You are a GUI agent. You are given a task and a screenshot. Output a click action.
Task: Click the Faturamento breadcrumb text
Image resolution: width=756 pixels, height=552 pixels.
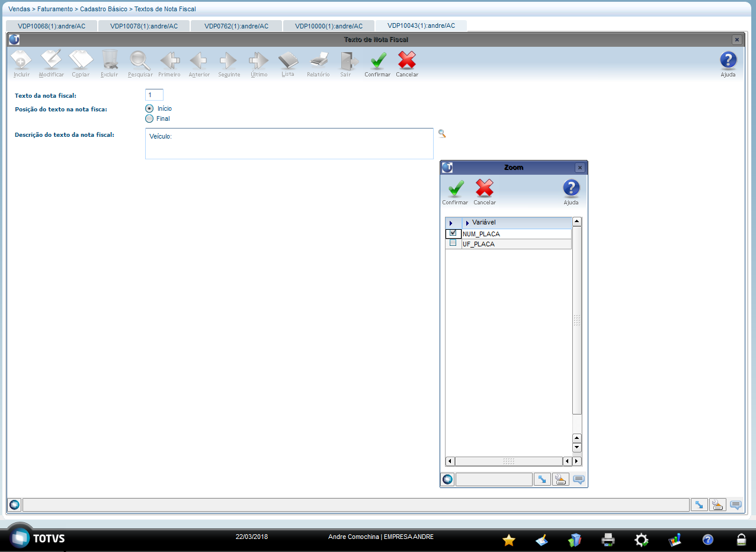55,9
